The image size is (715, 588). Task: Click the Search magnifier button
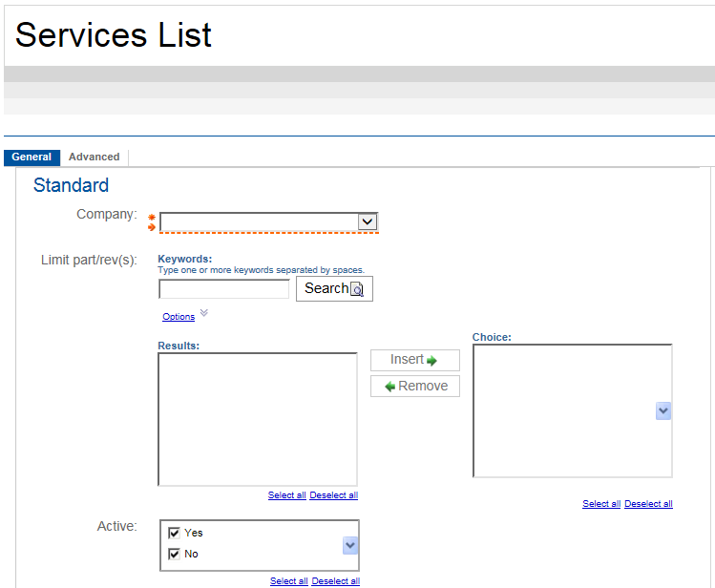(334, 289)
